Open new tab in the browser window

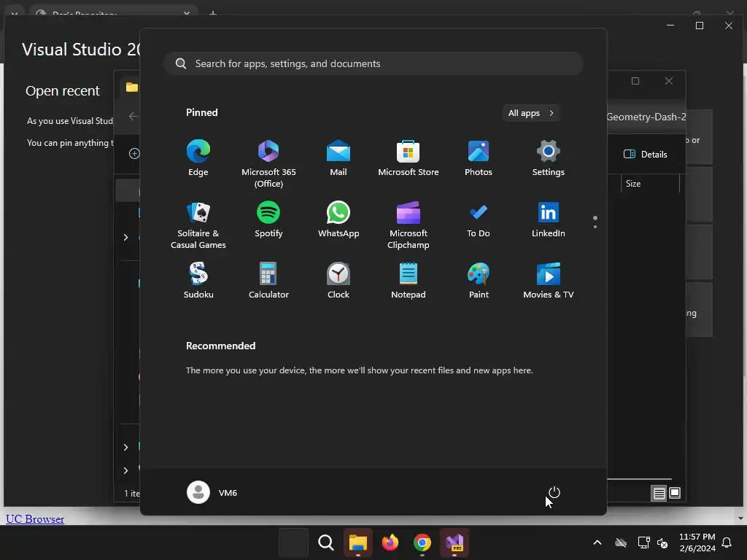(213, 13)
